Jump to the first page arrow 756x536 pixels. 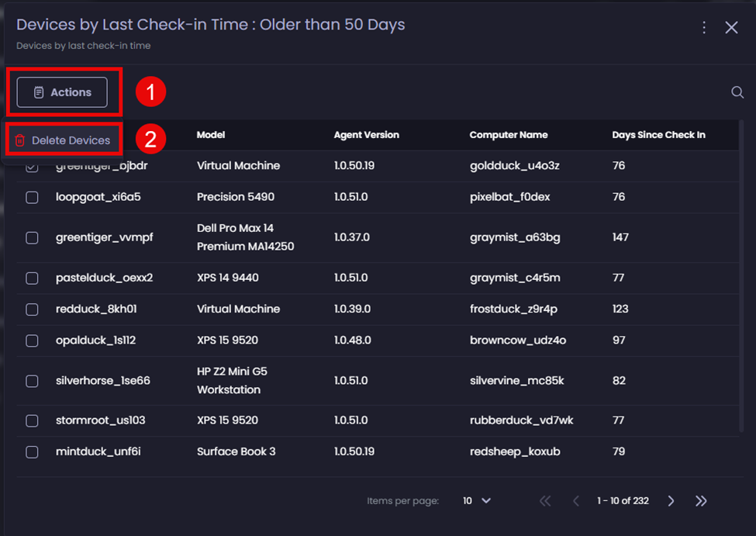[x=545, y=501]
